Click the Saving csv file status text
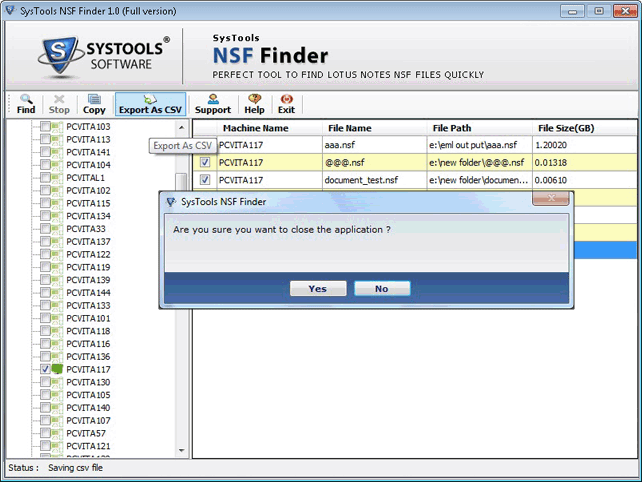Viewport: 642px width, 482px height. 75,468
